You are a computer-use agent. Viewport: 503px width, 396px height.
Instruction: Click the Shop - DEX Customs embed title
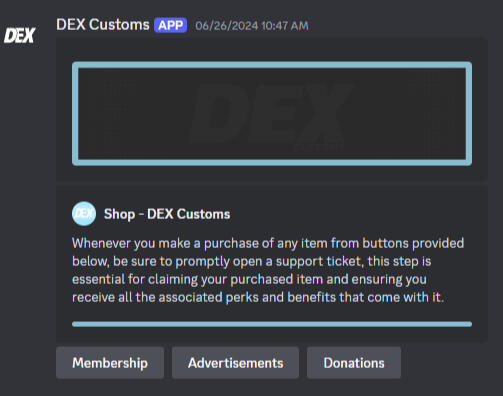click(x=167, y=214)
